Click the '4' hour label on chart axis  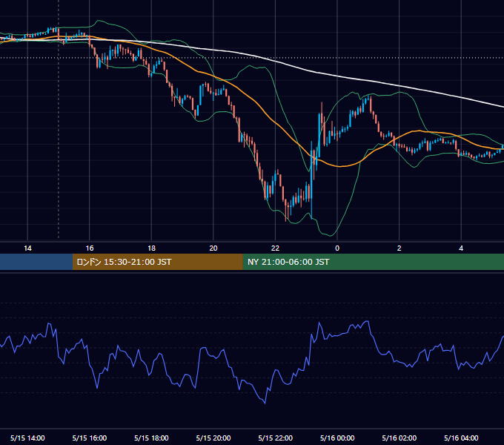click(461, 248)
